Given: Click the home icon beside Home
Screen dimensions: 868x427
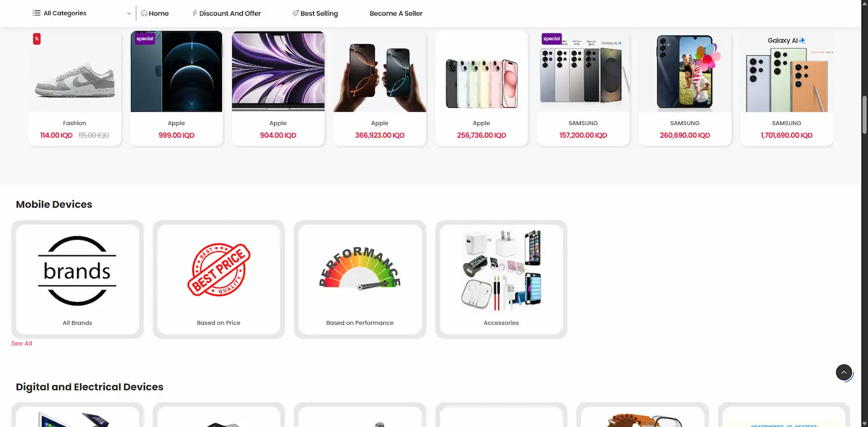Looking at the screenshot, I should (x=144, y=13).
